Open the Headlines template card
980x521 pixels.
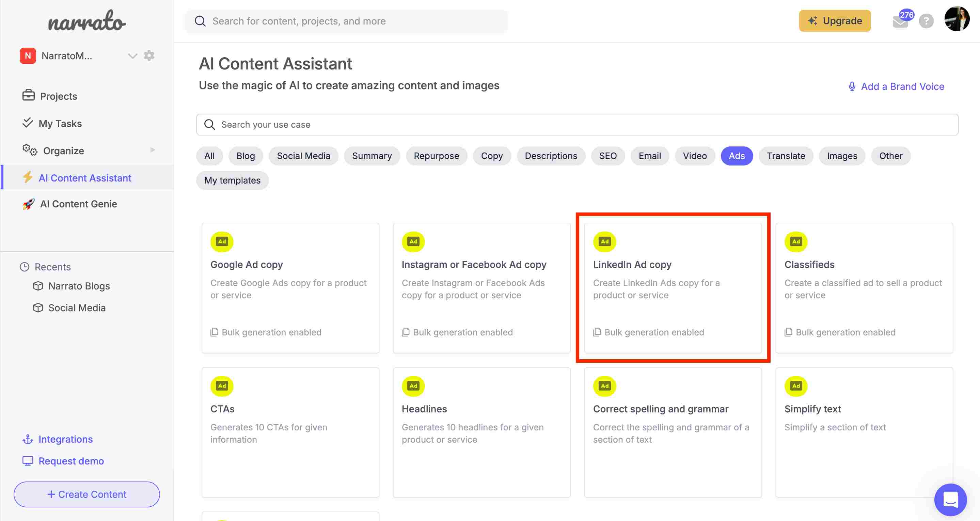[481, 432]
